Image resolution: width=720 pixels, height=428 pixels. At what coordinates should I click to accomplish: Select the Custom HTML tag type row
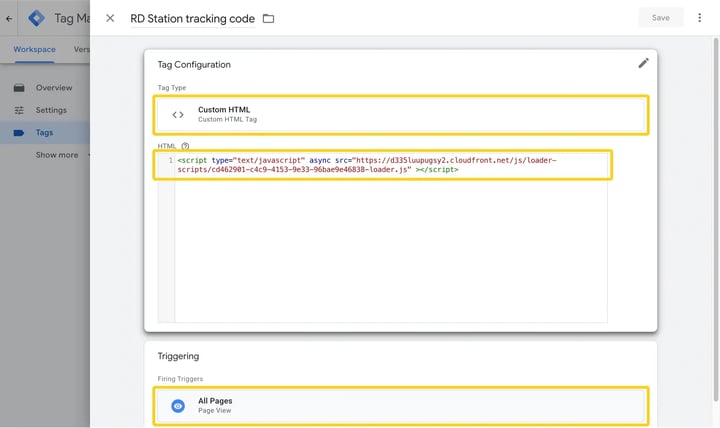tap(401, 114)
